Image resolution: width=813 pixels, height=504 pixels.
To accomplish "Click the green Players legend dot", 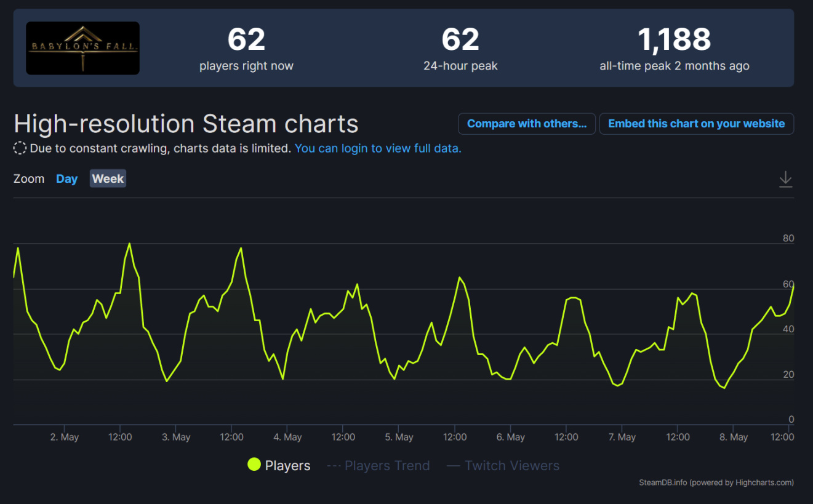I will click(x=254, y=465).
